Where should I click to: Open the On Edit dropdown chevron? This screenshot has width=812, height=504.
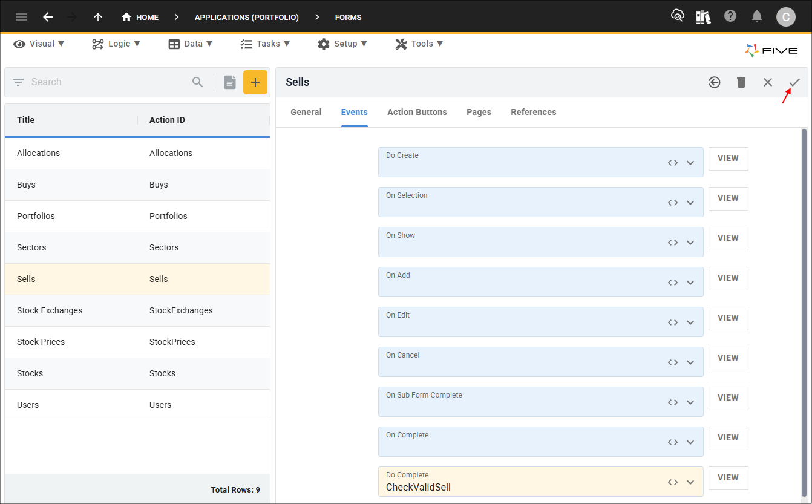690,322
